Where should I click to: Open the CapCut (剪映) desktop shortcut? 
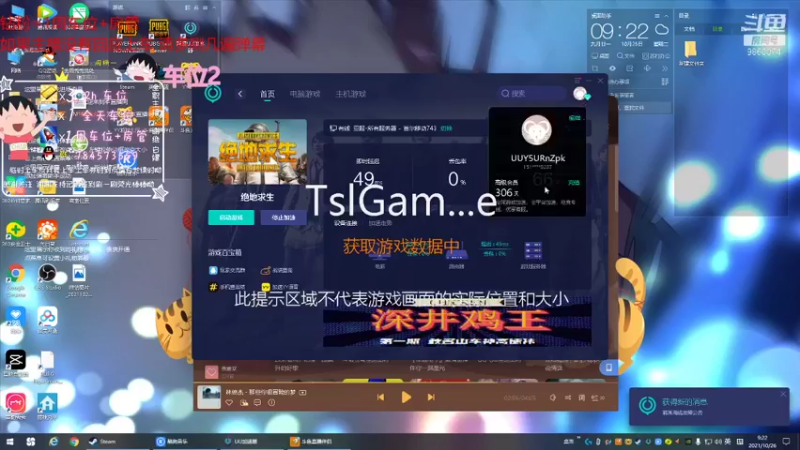click(15, 363)
